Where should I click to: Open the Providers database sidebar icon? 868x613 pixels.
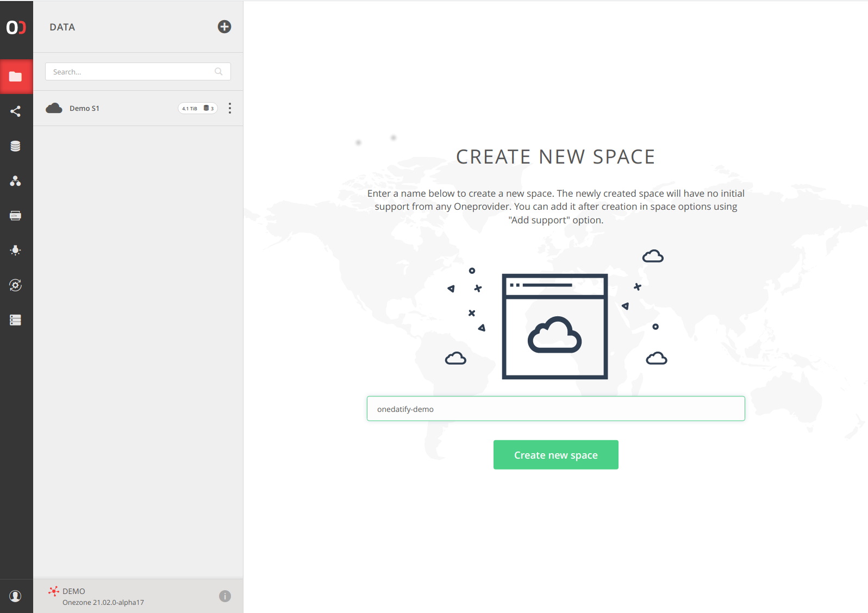pos(16,146)
